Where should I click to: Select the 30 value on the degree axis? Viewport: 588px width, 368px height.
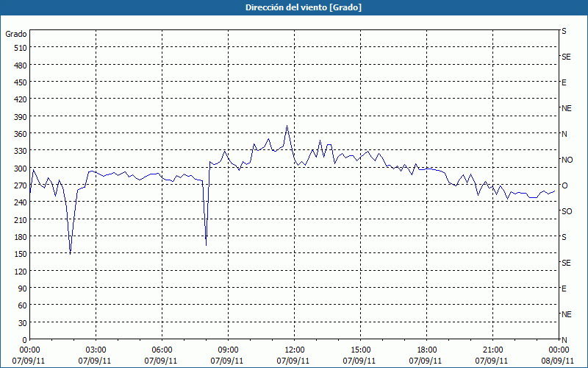(x=23, y=323)
